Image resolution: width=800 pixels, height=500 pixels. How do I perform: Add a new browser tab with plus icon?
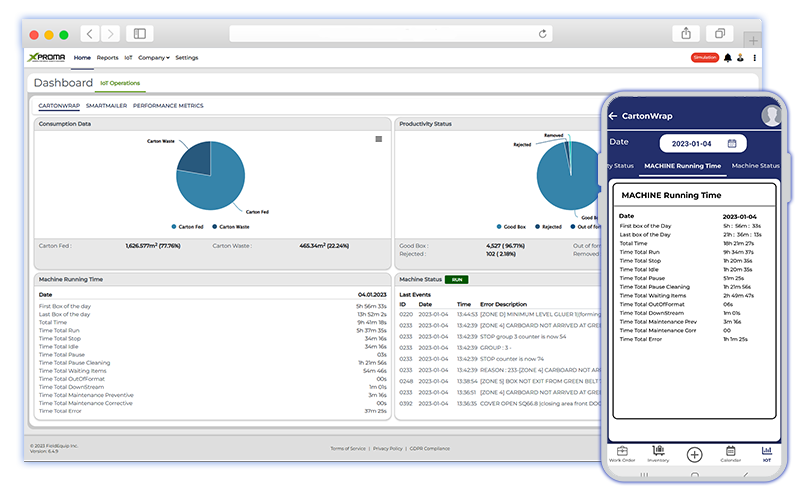click(x=753, y=40)
